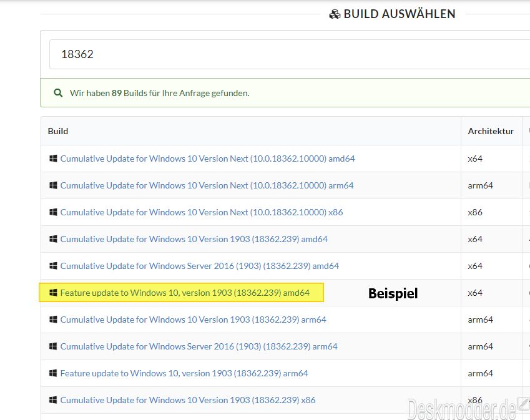Screen dimensions: 530x420
Task: Click Windows logo beside Server 2016 amd64 row
Action: coord(53,266)
